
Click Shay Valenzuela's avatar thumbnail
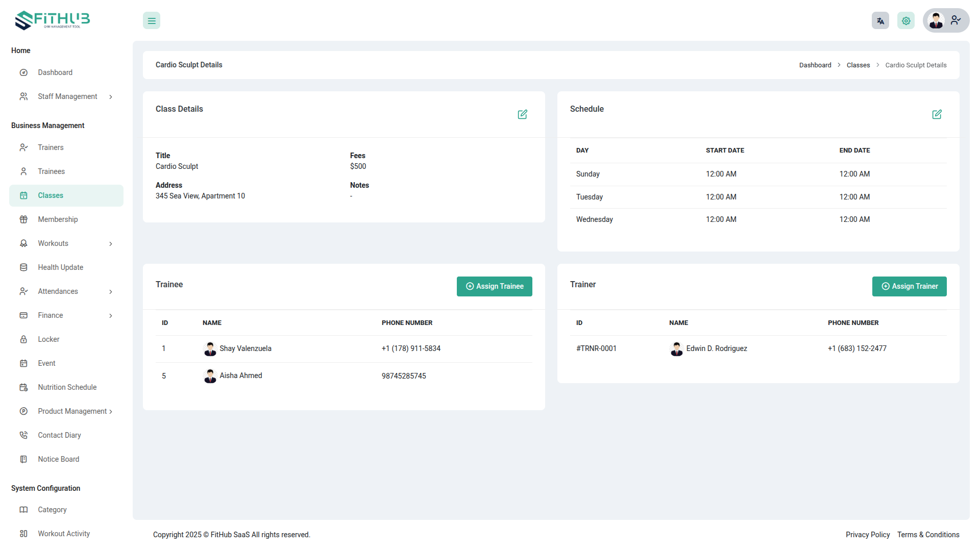[210, 349]
